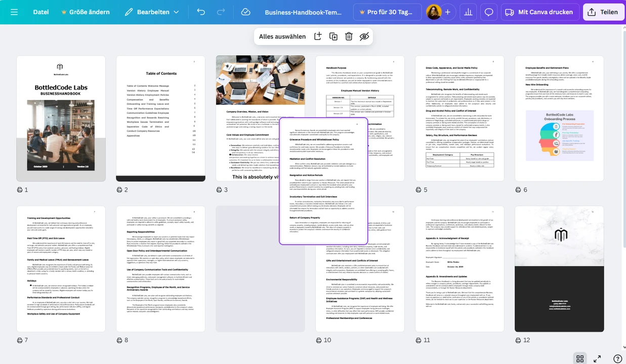Click the print icon of page 1
The width and height of the screenshot is (626, 364).
[x=20, y=190]
